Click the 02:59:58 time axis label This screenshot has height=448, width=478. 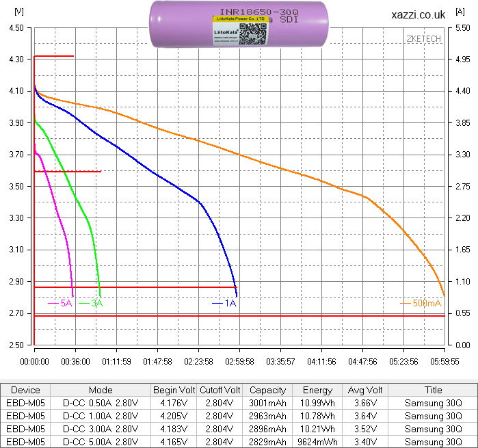coord(239,362)
